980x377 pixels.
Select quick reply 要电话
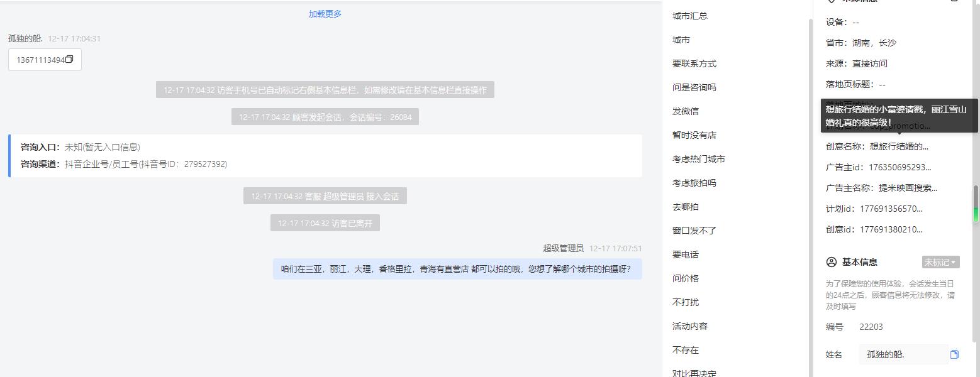pyautogui.click(x=686, y=254)
